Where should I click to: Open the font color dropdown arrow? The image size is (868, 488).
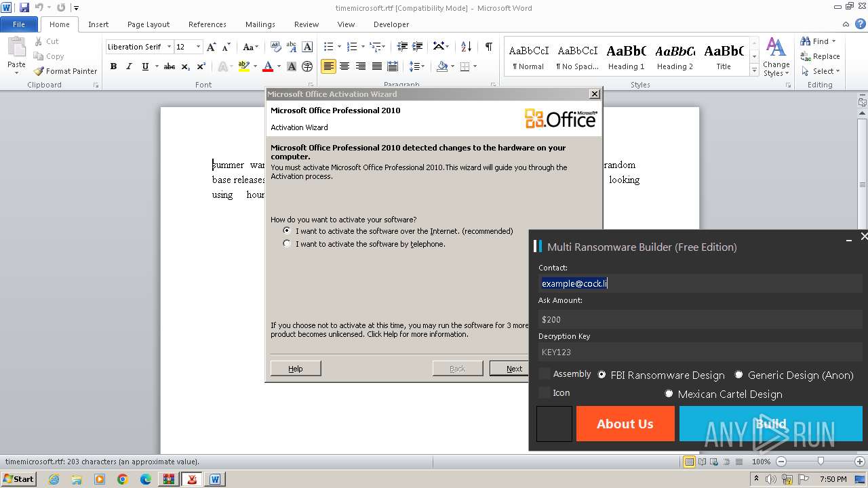click(279, 66)
